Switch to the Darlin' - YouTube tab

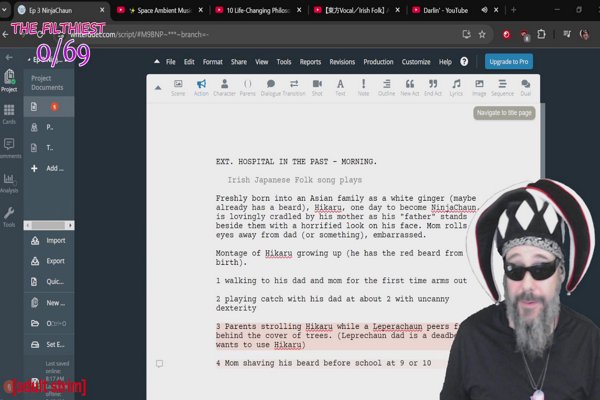click(445, 10)
